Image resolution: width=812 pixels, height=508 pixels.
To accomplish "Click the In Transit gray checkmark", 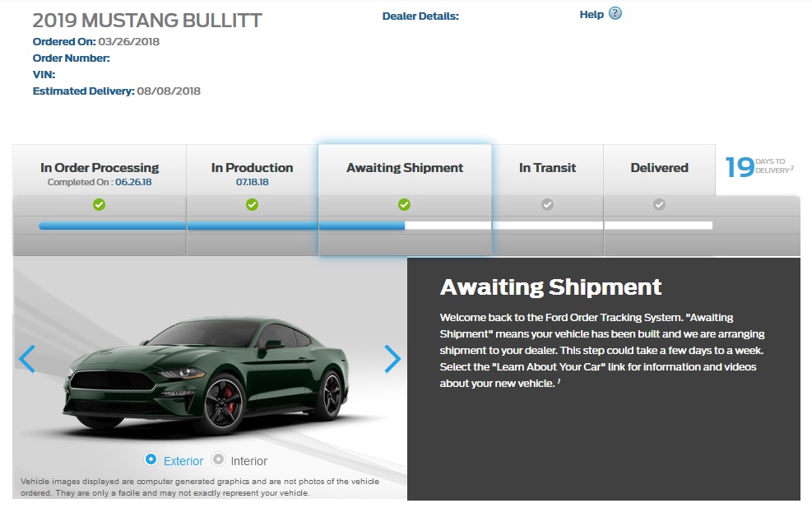I will tap(547, 205).
